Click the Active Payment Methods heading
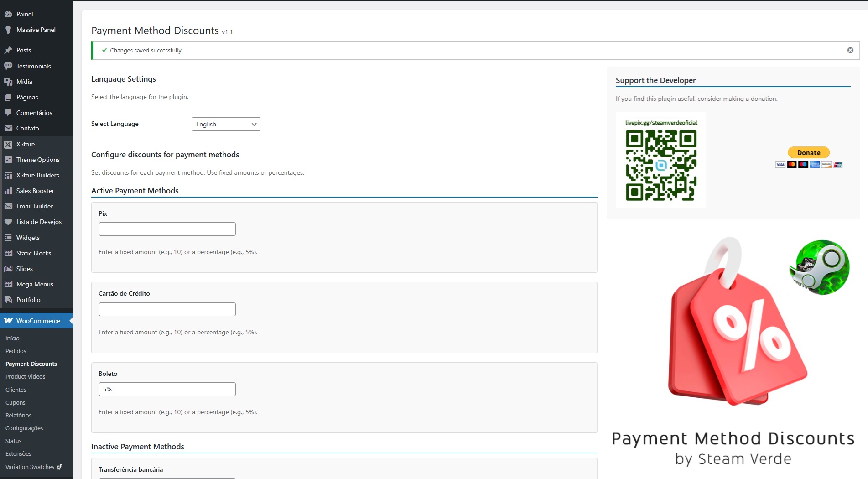Viewport: 868px width, 479px height. (135, 191)
